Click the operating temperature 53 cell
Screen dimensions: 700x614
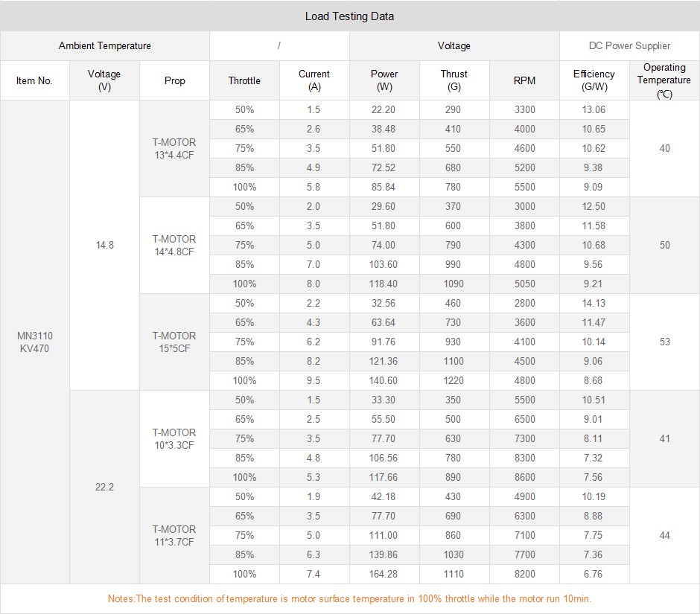[x=664, y=342]
